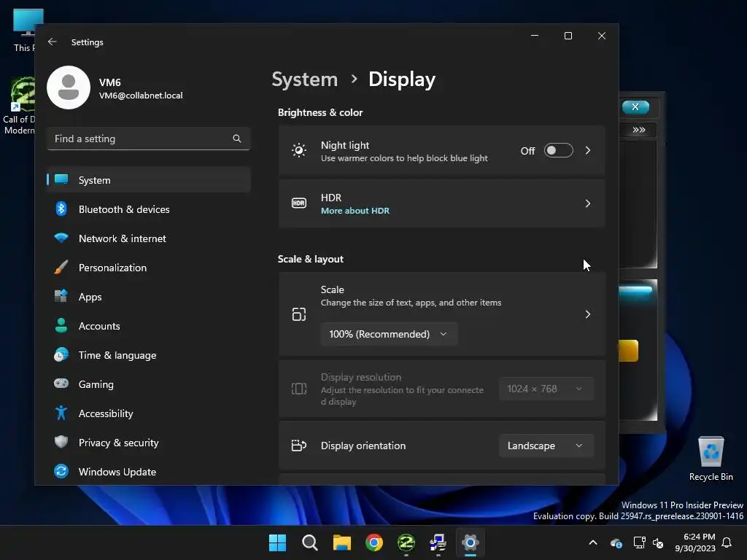This screenshot has width=747, height=560.
Task: Select System in the sidebar
Action: tap(149, 180)
